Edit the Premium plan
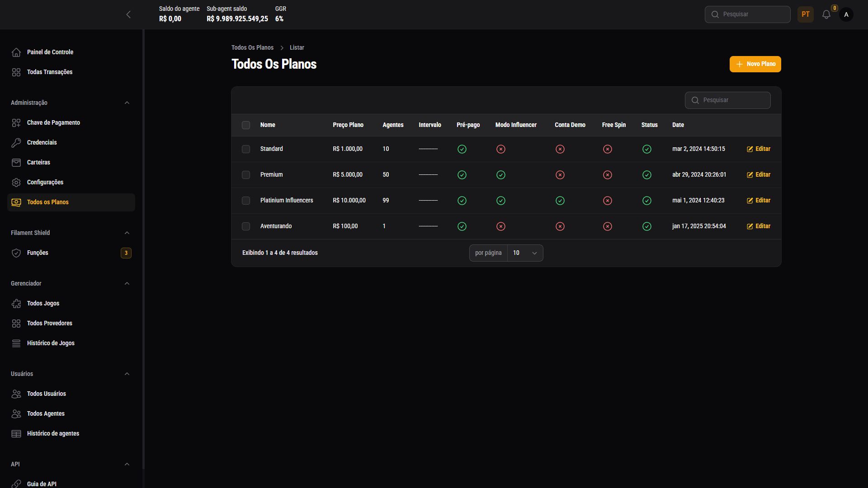Viewport: 868px width, 488px height. [759, 175]
